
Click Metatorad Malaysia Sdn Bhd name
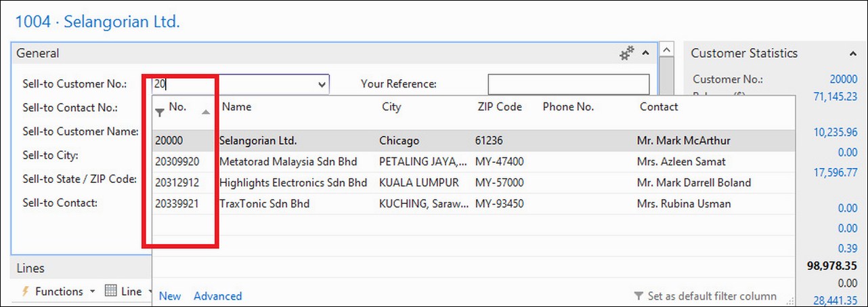point(288,162)
